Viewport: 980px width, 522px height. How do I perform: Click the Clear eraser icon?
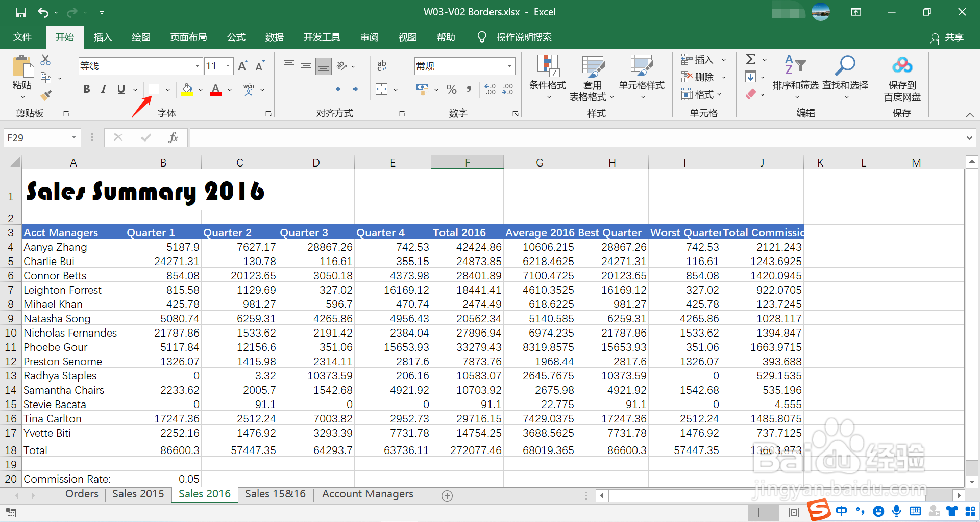[750, 94]
